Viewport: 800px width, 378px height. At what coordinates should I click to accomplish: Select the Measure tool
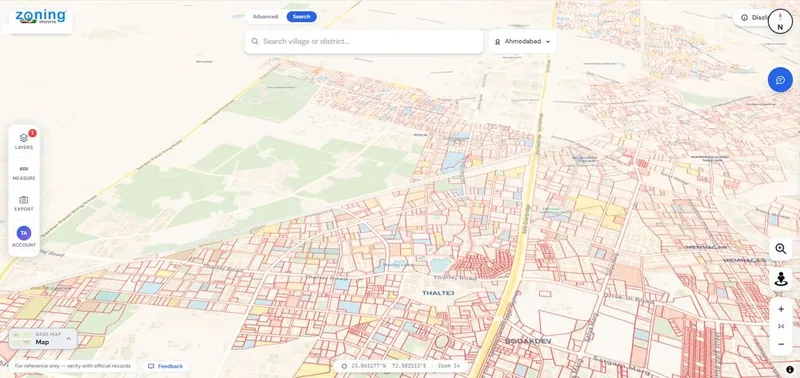tap(23, 172)
